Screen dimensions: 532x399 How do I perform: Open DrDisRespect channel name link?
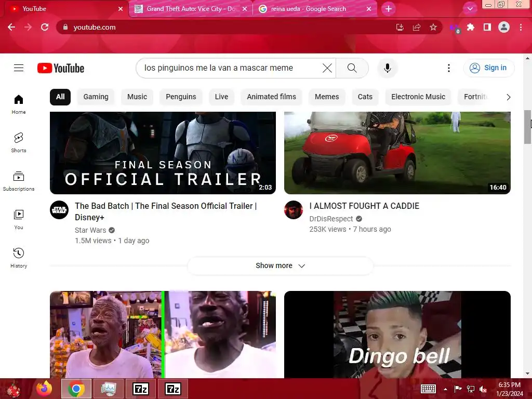coord(331,219)
